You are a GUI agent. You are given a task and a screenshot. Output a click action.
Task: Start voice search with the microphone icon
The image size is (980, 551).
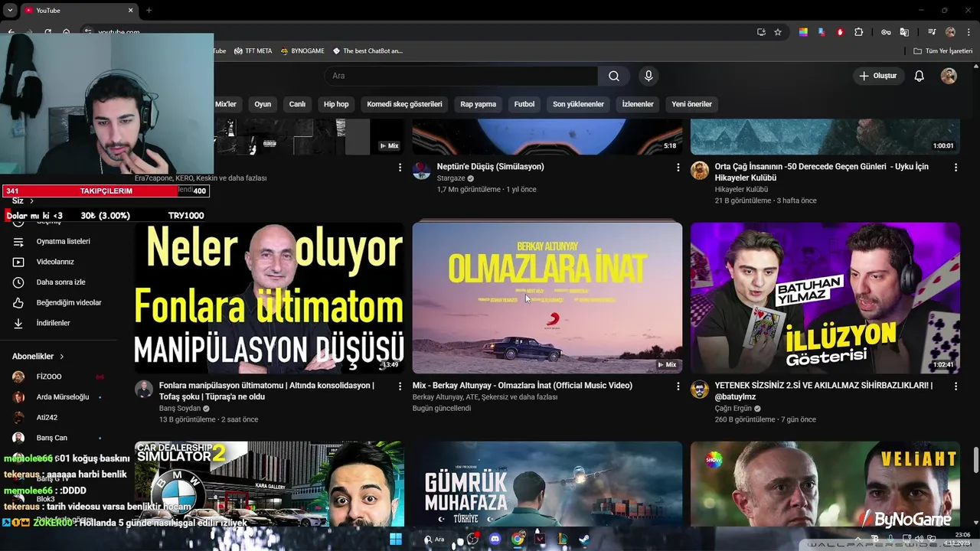[x=648, y=76]
